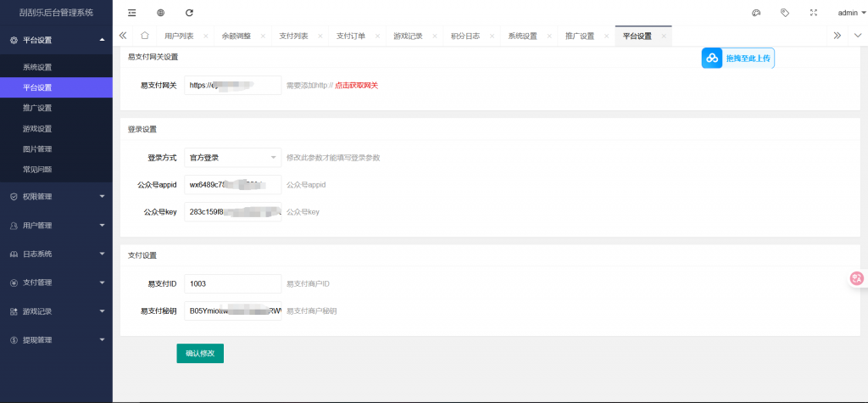868x403 pixels.
Task: Open 游戏设置 in sidebar
Action: pos(56,129)
